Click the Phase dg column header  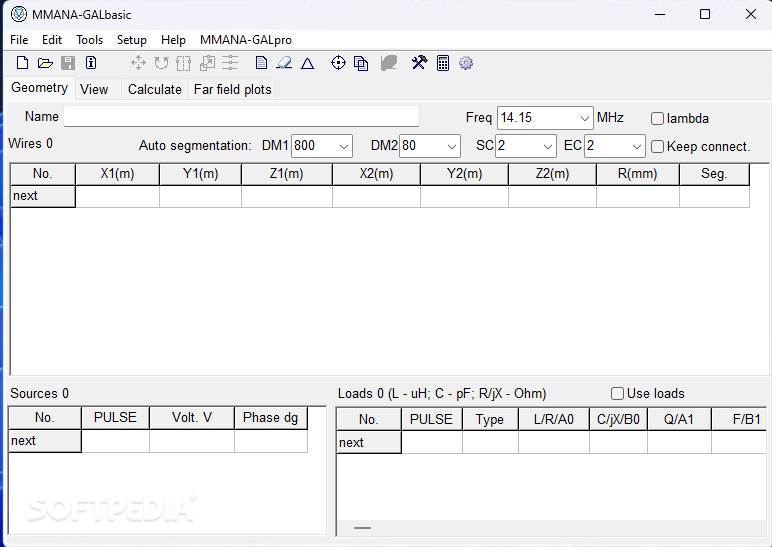click(x=270, y=418)
